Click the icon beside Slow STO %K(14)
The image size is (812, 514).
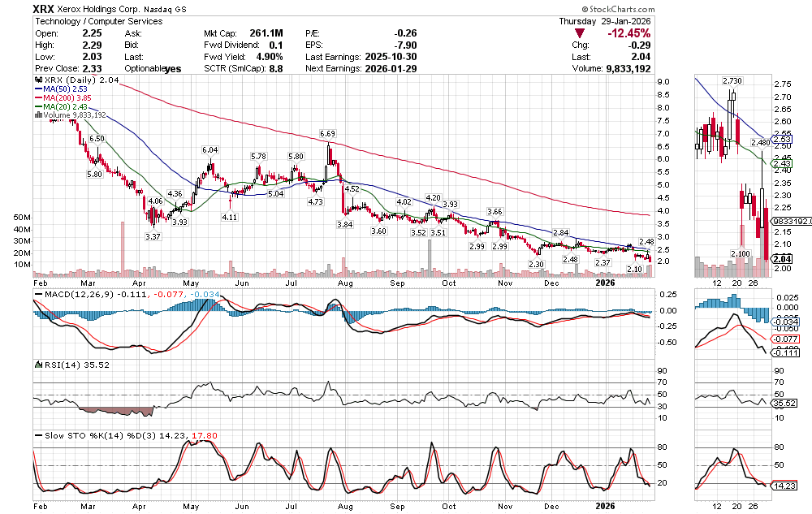pyautogui.click(x=36, y=434)
